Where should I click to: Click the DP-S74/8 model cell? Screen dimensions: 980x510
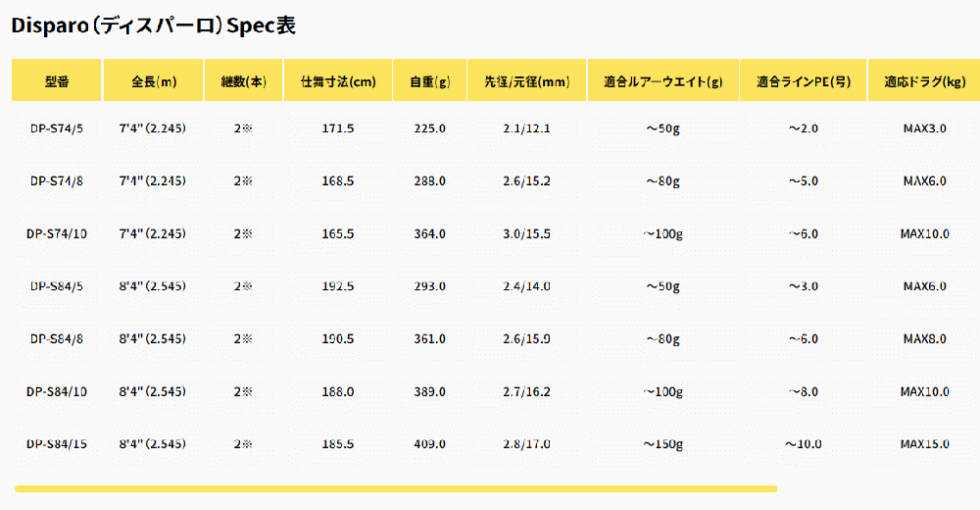point(57,180)
